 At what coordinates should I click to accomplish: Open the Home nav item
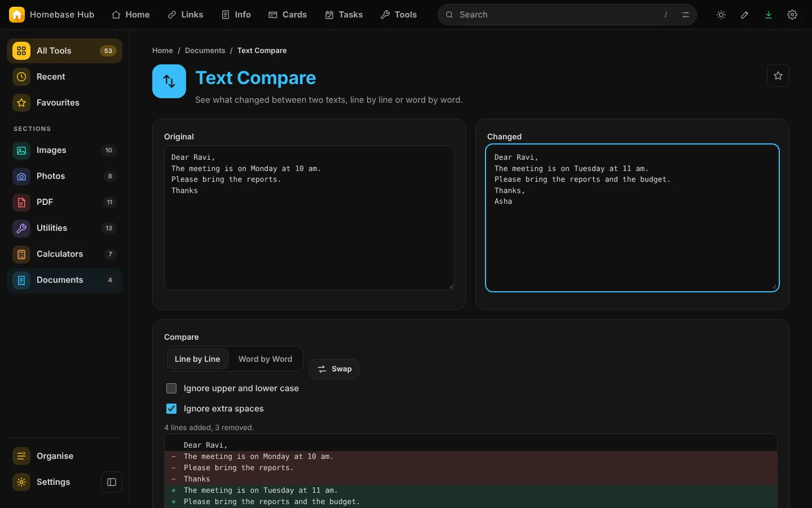131,15
